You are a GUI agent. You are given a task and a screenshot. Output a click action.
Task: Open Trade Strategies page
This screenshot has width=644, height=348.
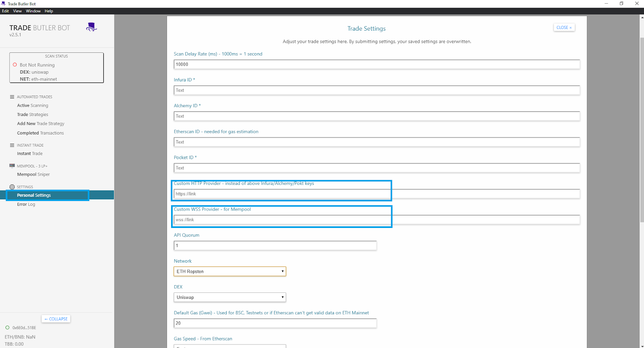[33, 114]
